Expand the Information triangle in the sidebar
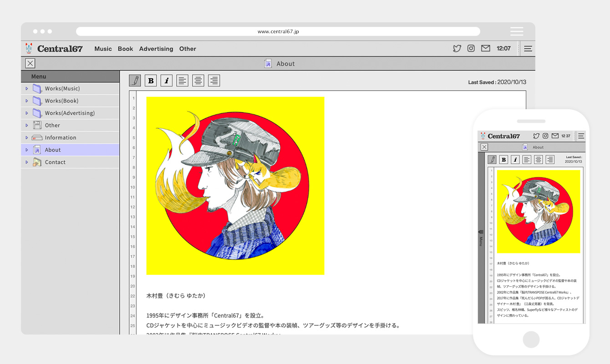The width and height of the screenshot is (610, 364). pos(27,137)
